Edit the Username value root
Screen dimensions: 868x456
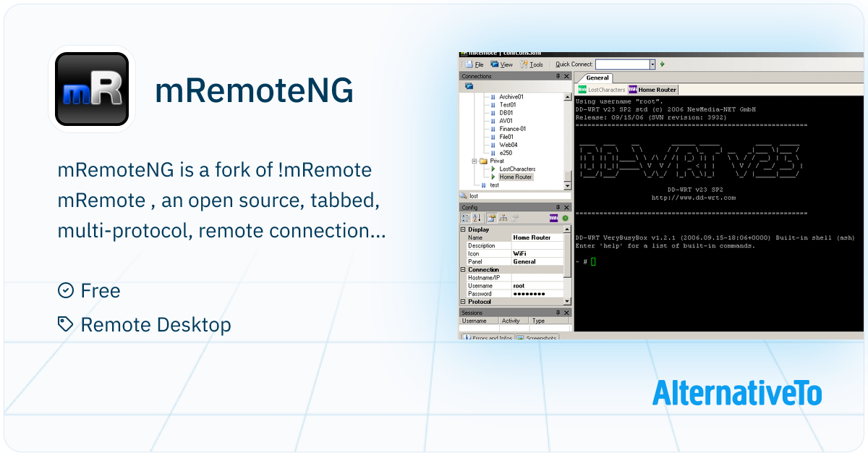coord(537,285)
